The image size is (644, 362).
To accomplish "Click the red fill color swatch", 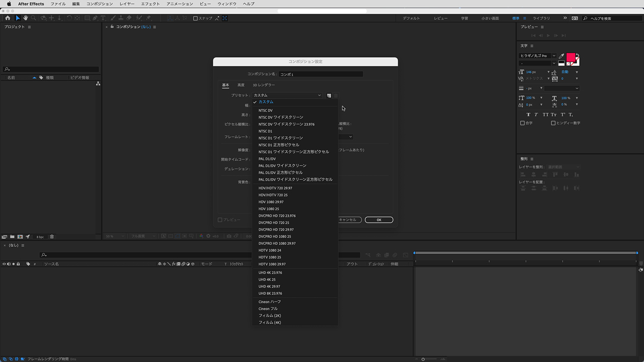I will click(570, 57).
